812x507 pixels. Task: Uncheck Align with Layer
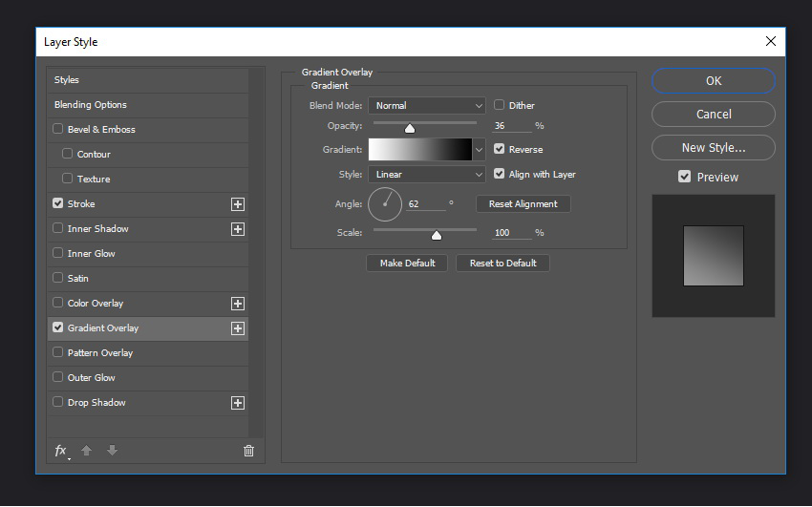tap(500, 174)
